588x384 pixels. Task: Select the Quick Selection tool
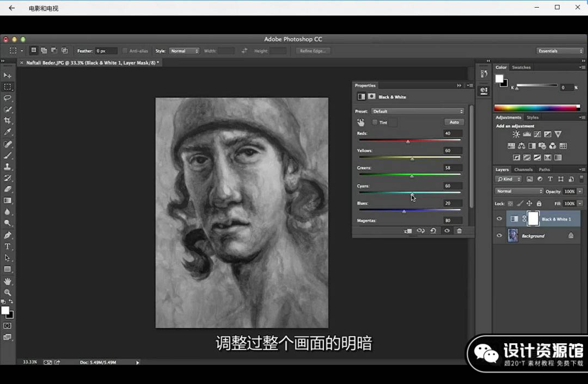[x=8, y=109]
